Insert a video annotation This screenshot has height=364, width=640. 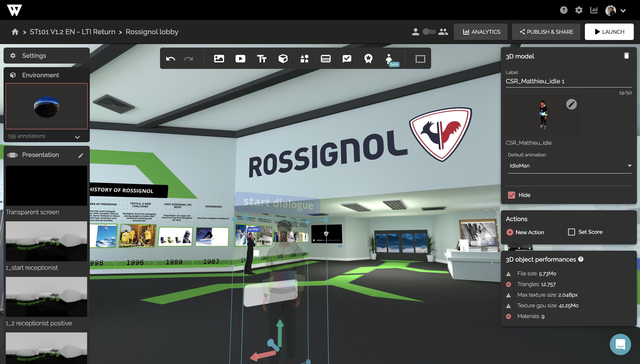240,59
